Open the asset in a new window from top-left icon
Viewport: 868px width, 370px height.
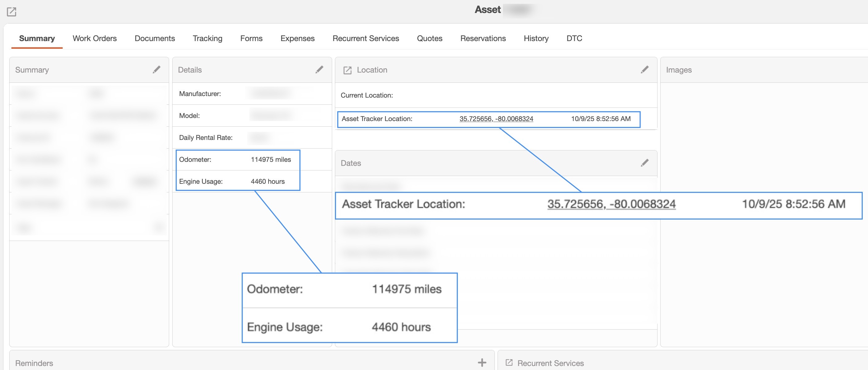[12, 12]
